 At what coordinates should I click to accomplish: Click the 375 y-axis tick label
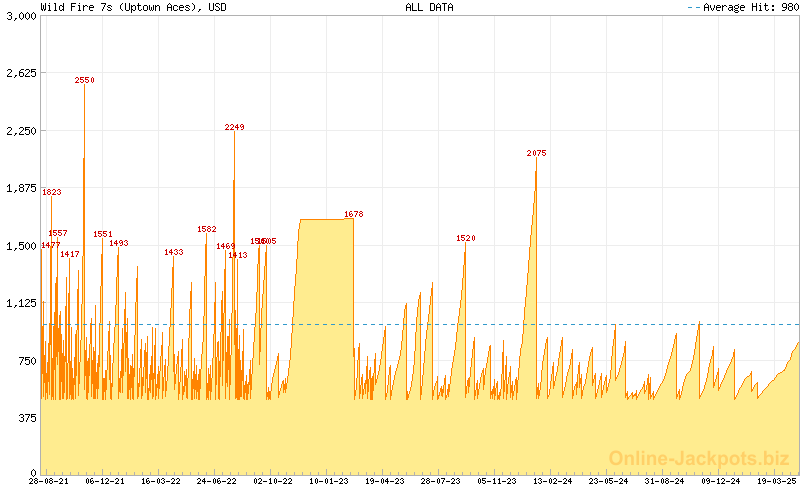click(25, 418)
